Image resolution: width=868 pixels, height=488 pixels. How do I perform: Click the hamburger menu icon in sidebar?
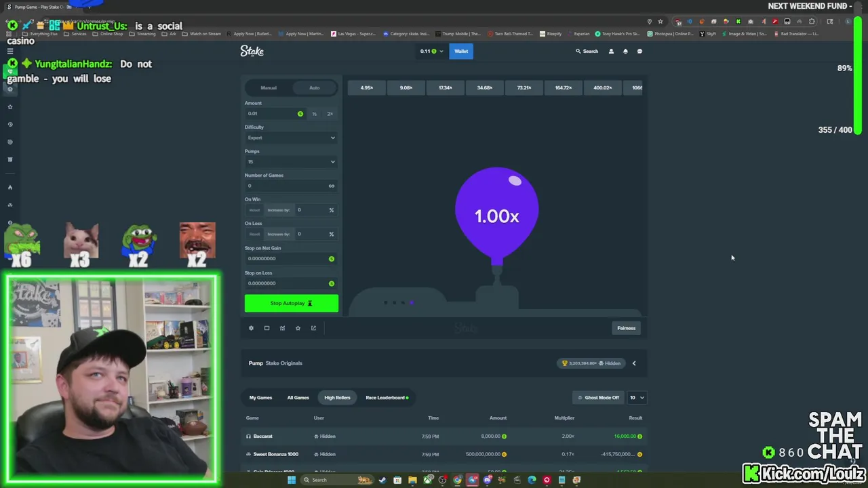[10, 52]
